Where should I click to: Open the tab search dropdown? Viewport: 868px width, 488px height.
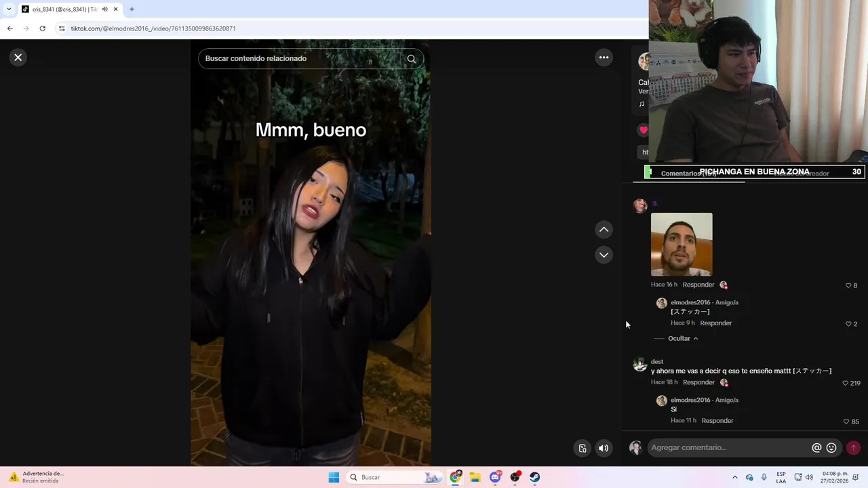9,9
